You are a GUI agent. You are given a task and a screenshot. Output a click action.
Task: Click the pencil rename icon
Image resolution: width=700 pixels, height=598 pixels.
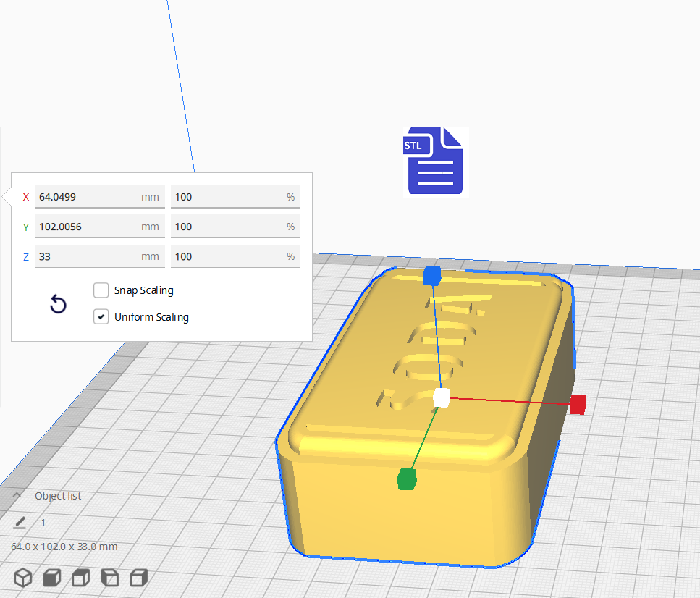pyautogui.click(x=20, y=523)
